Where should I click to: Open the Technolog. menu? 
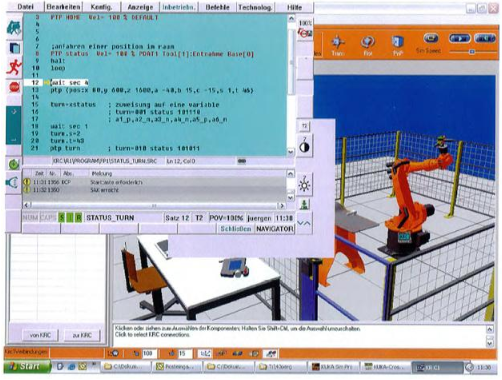coord(255,7)
